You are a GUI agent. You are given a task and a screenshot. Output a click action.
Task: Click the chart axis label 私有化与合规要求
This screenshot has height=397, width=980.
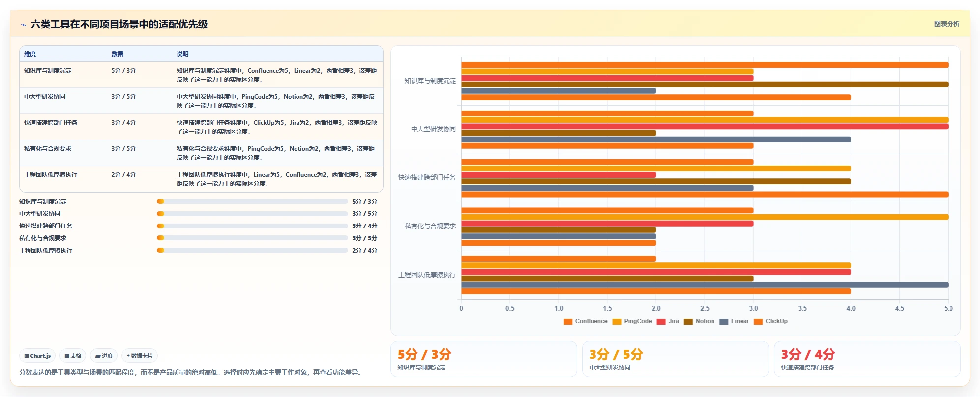click(430, 226)
